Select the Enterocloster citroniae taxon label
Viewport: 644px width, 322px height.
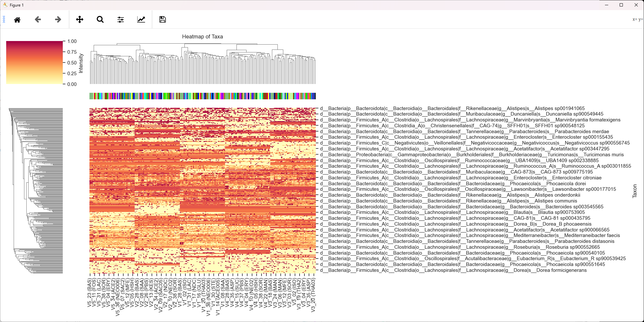pyautogui.click(x=461, y=178)
